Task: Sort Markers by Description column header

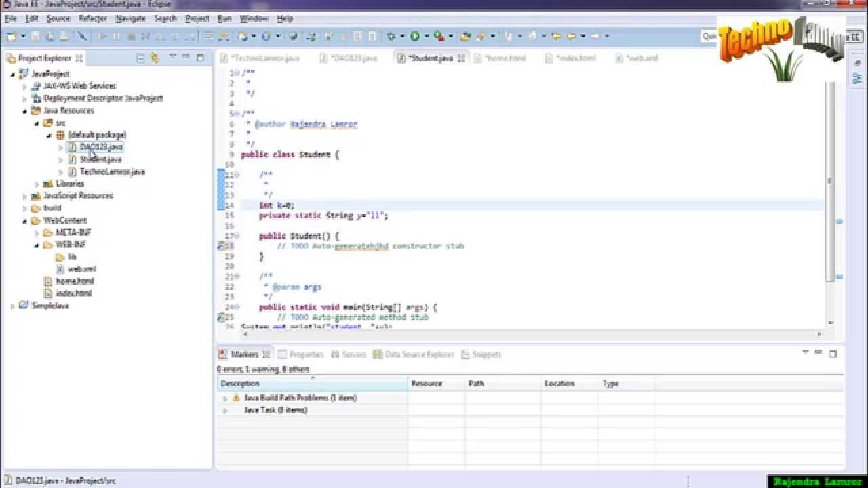Action: pyautogui.click(x=313, y=384)
